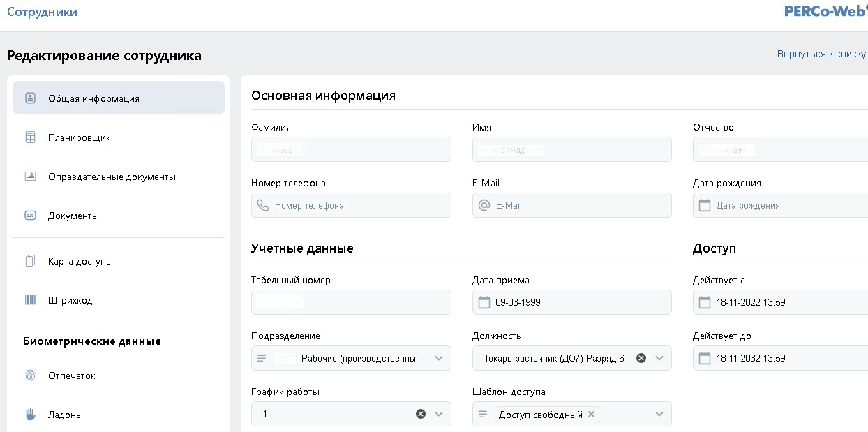Remove the Доступ свободный tag

click(x=591, y=415)
